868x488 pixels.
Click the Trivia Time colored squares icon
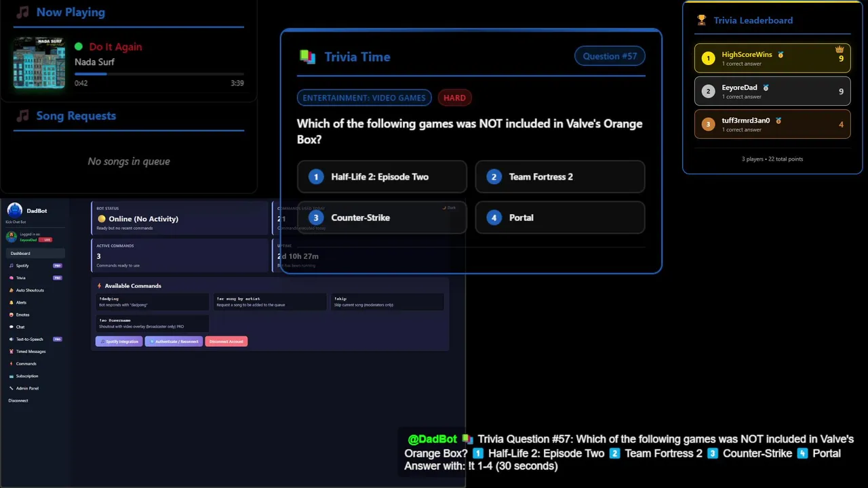[x=307, y=57]
